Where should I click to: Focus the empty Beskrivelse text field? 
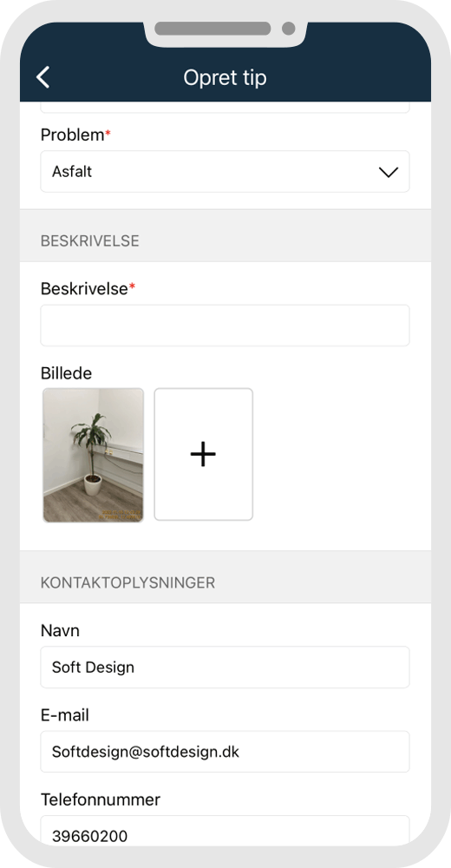(225, 325)
